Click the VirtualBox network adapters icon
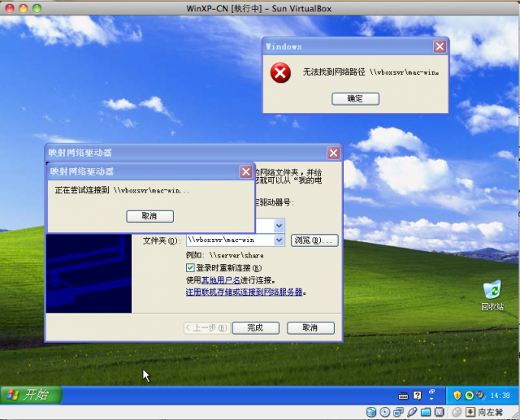The width and height of the screenshot is (520, 420). click(x=398, y=413)
